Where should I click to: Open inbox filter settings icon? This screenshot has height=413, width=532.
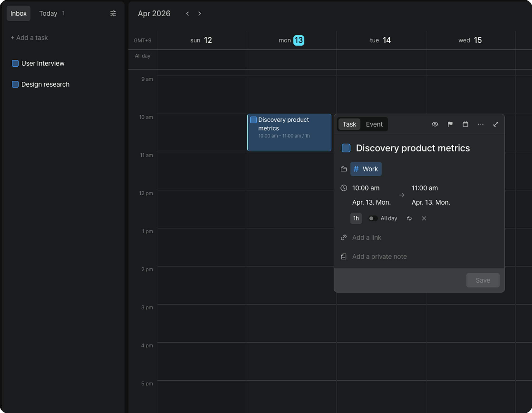pos(113,13)
